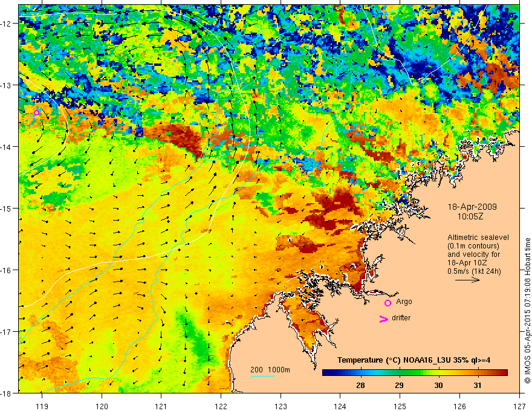Click the 'Argo' legend label
Viewport: 532px width, 411px height.
click(x=404, y=302)
